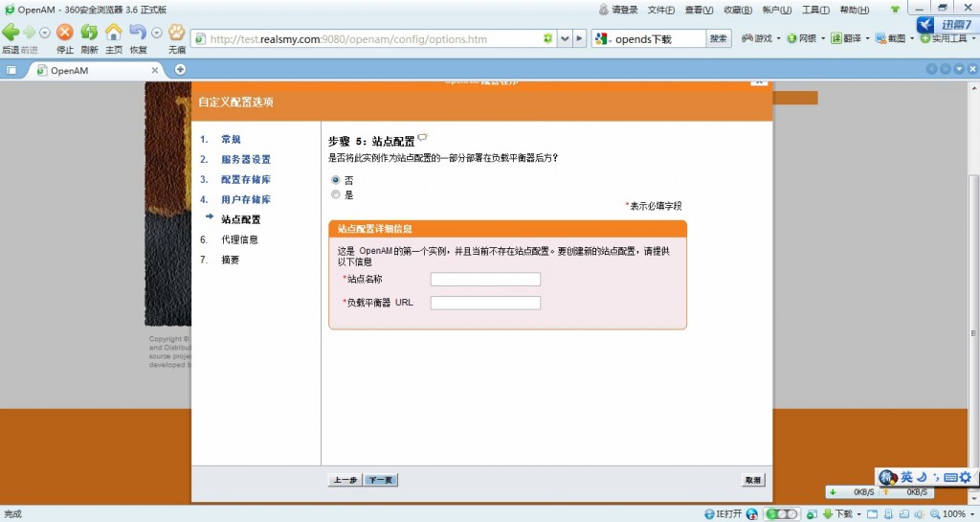Expand the 网银 online banking dropdown
This screenshot has width=980, height=522.
[x=822, y=38]
